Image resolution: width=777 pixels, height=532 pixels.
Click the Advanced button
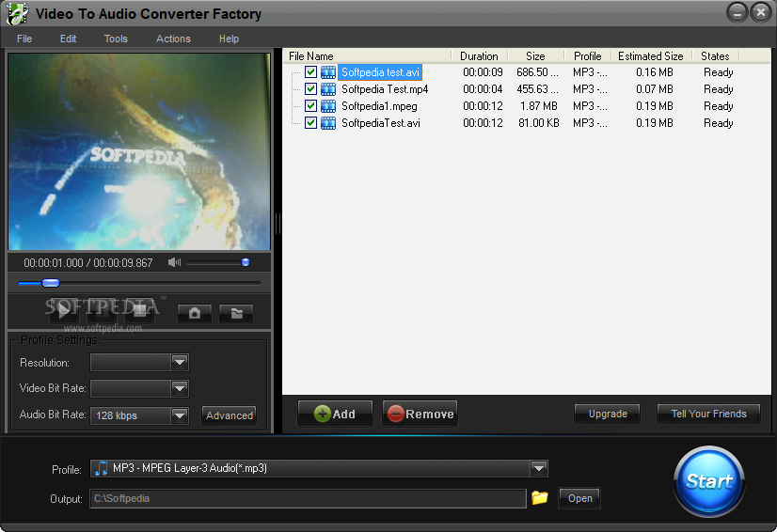click(x=229, y=415)
